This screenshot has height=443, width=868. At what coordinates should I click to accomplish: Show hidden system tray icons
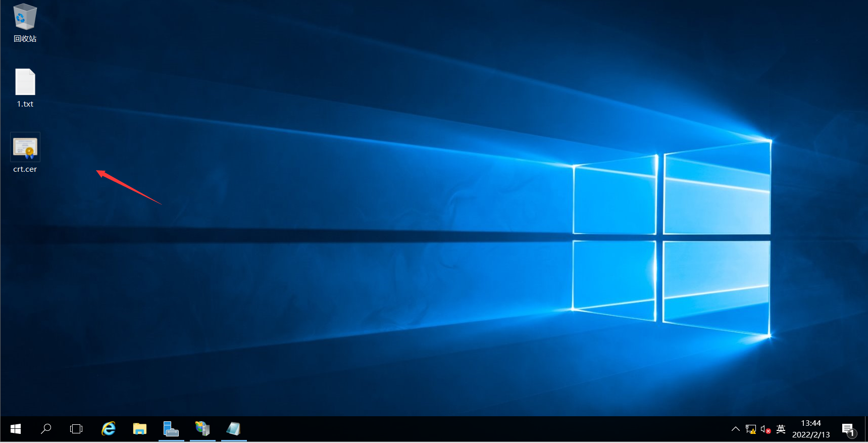(x=736, y=429)
